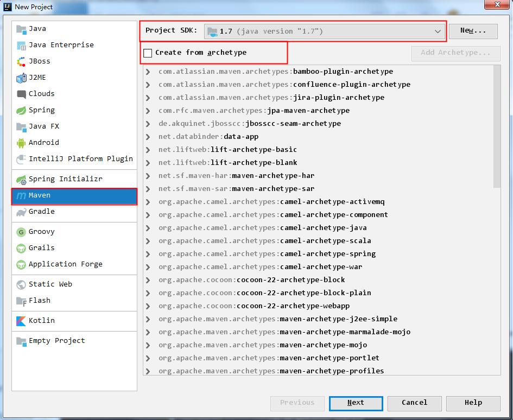Viewport: 513px width, 420px height.
Task: Close the New Project dialog
Action: [x=497, y=4]
